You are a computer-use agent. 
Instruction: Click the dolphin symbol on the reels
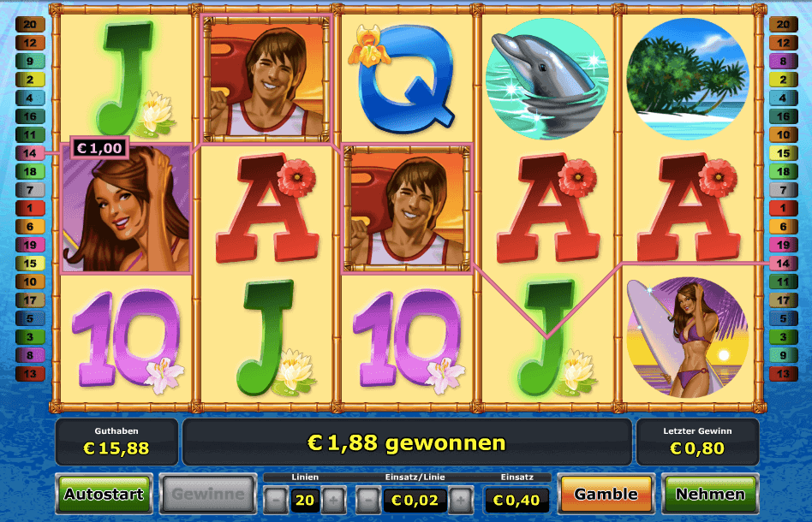546,79
